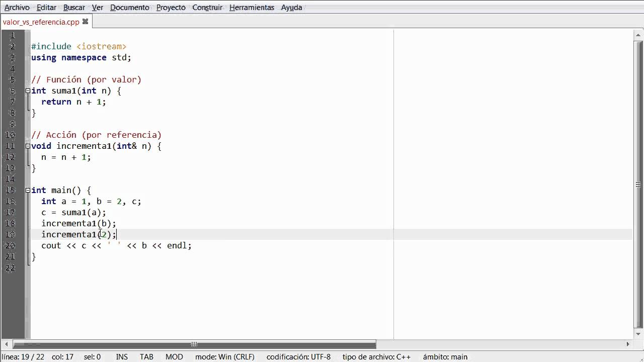Click the vertical scrollbar down arrow
644x362 pixels.
coord(638,334)
